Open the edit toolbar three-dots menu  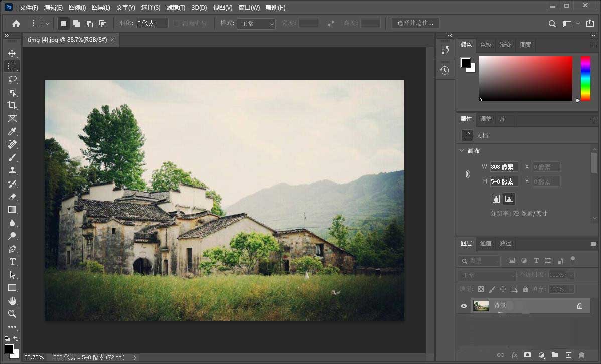(x=12, y=327)
